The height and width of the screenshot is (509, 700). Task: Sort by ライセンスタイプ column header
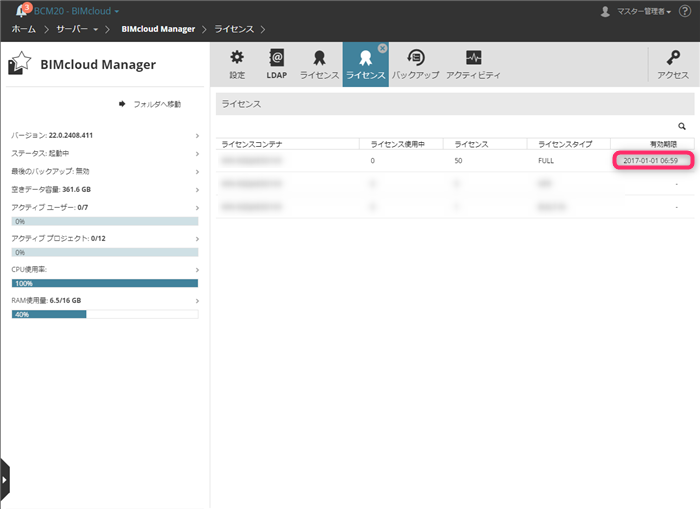pos(568,144)
